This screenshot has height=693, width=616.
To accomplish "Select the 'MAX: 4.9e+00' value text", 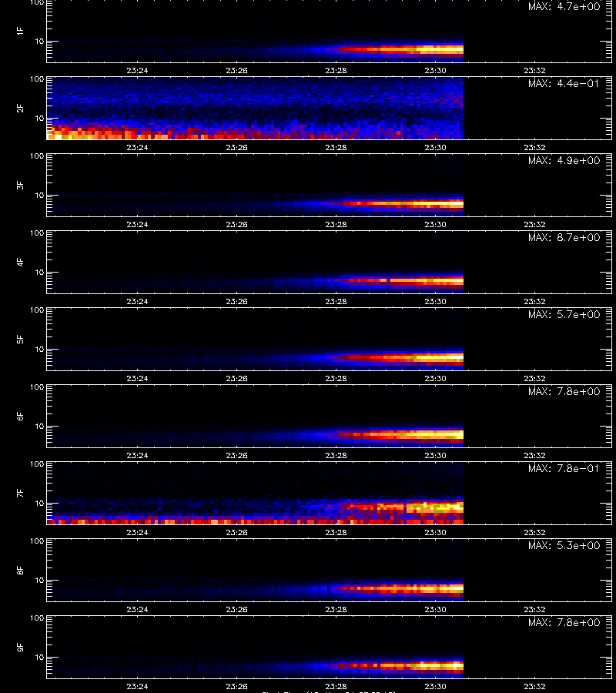I will (564, 160).
